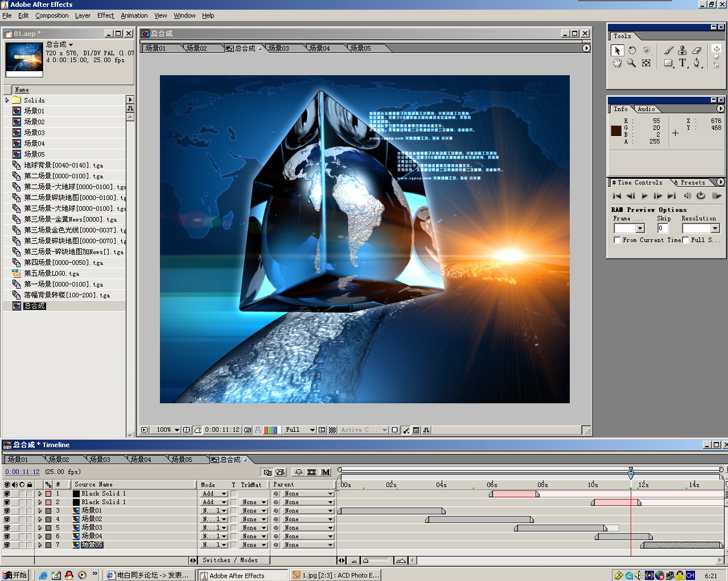
Task: Toggle the transparency grid in the viewer
Action: (332, 430)
